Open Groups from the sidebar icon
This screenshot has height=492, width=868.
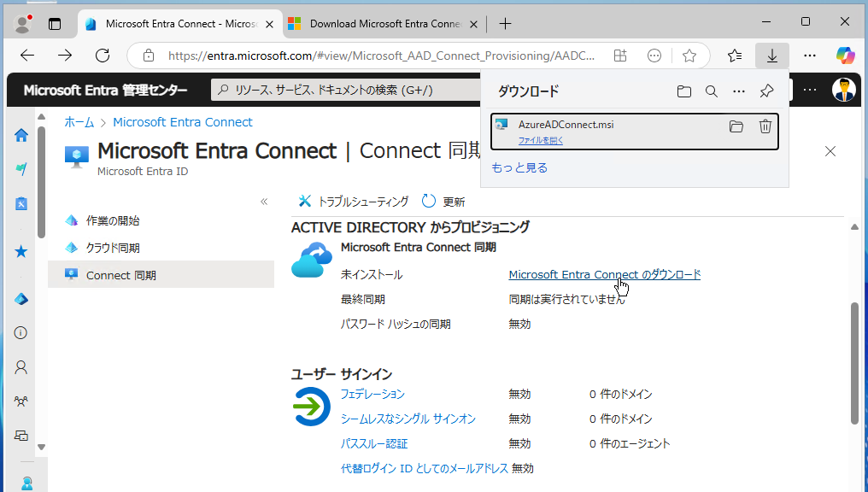coord(20,401)
